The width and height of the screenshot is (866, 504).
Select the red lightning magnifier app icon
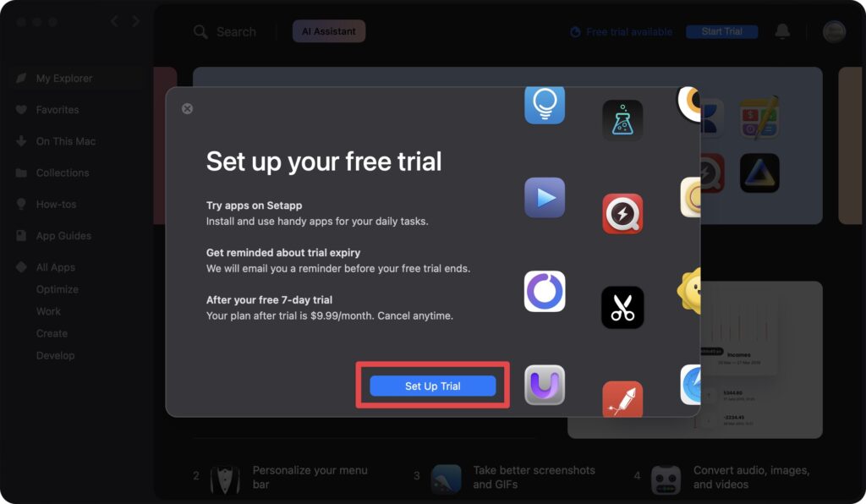622,214
